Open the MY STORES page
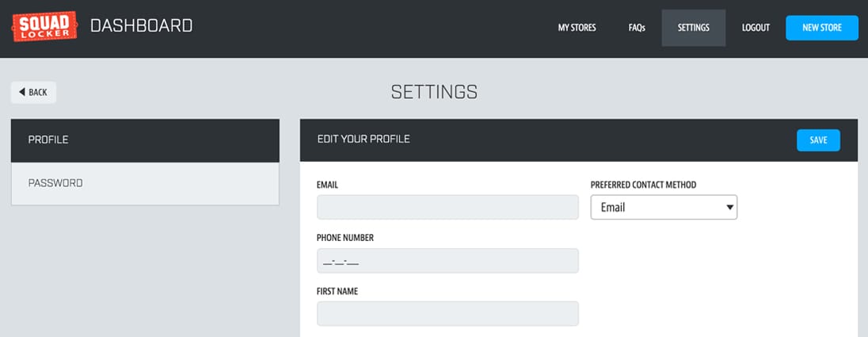The image size is (868, 337). [x=577, y=28]
